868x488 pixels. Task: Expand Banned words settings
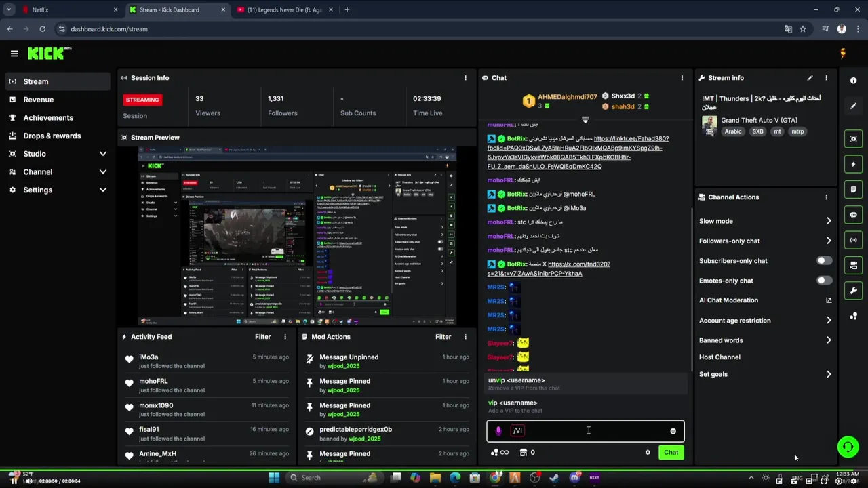pyautogui.click(x=829, y=340)
